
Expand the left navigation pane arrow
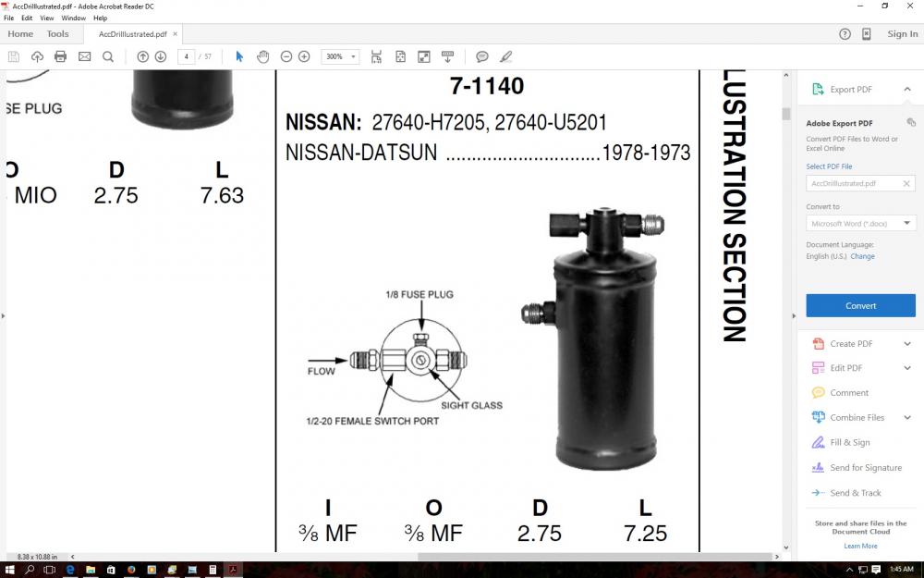[3, 315]
